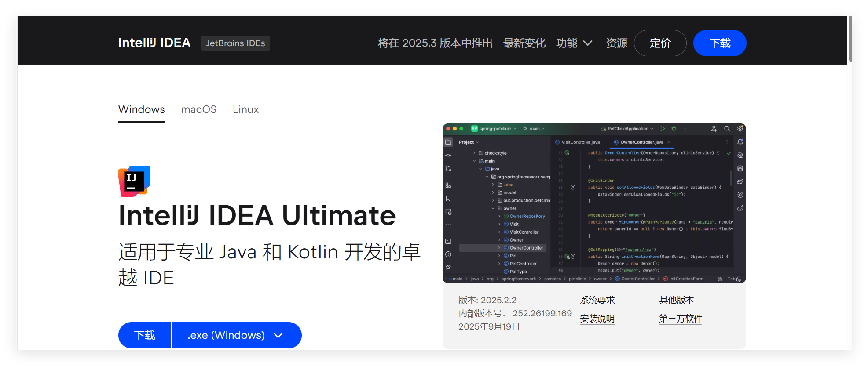Viewport: 868px width, 366px height.
Task: Click the green Run arrow in IDE preview
Action: (x=663, y=129)
